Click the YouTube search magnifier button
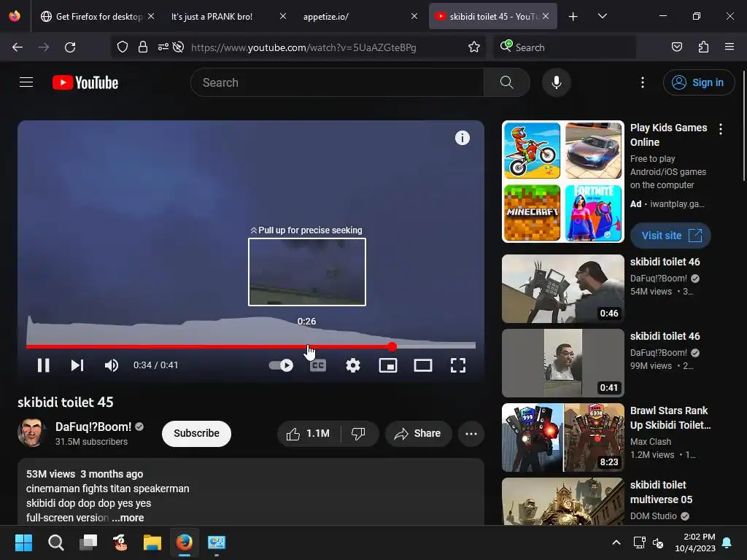This screenshot has width=747, height=560. (x=507, y=82)
